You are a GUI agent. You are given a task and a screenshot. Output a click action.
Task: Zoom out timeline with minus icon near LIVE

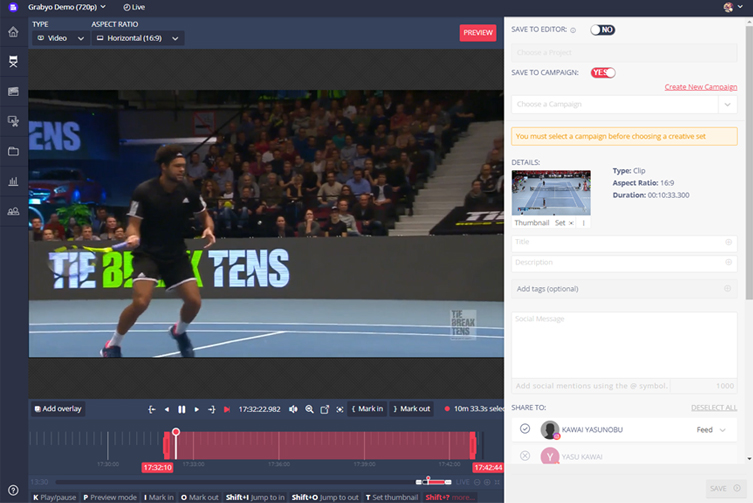coord(477,482)
